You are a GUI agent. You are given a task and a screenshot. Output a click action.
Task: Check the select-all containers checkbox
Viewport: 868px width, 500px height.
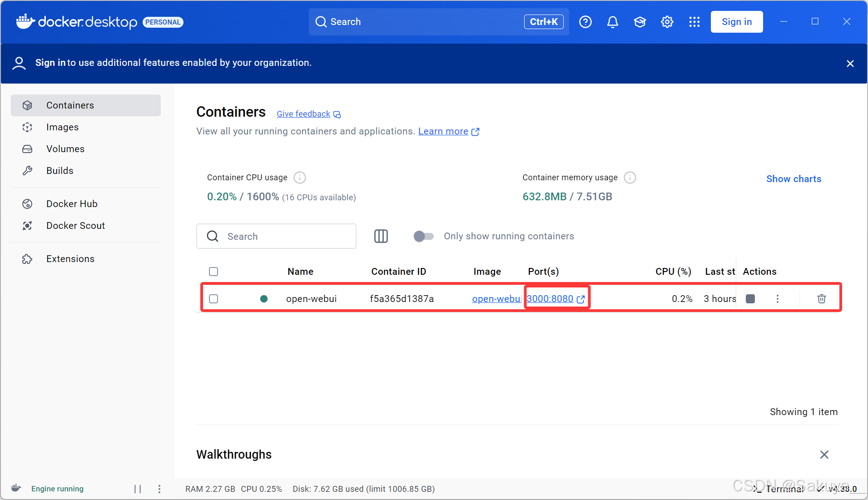coord(213,272)
